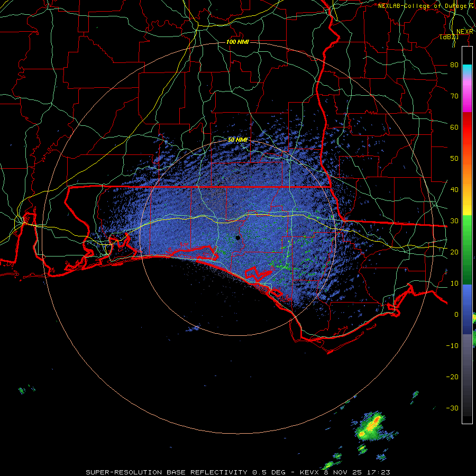Viewport: 476px width, 476px height.
Task: Click the 8 NOV 25 date in caption
Action: (x=343, y=472)
